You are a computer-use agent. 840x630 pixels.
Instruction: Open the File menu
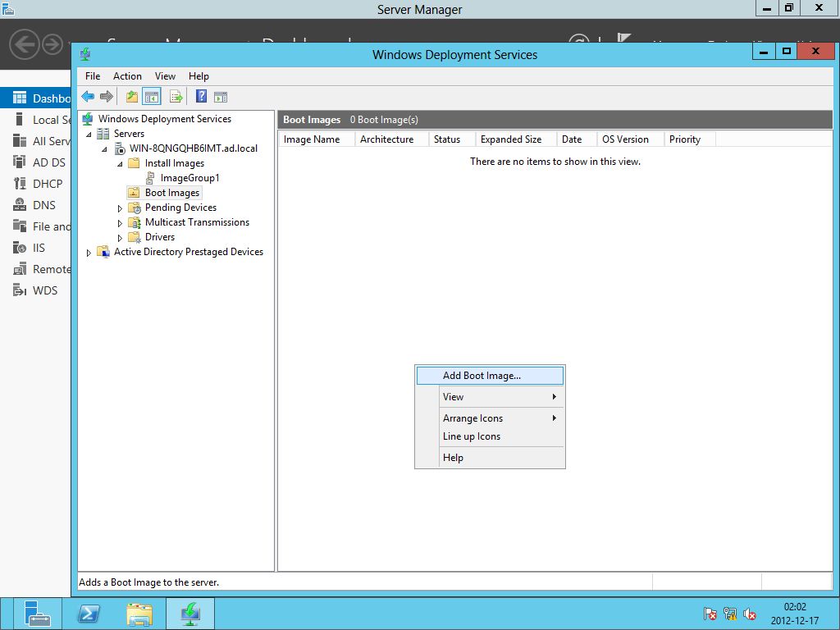[93, 76]
